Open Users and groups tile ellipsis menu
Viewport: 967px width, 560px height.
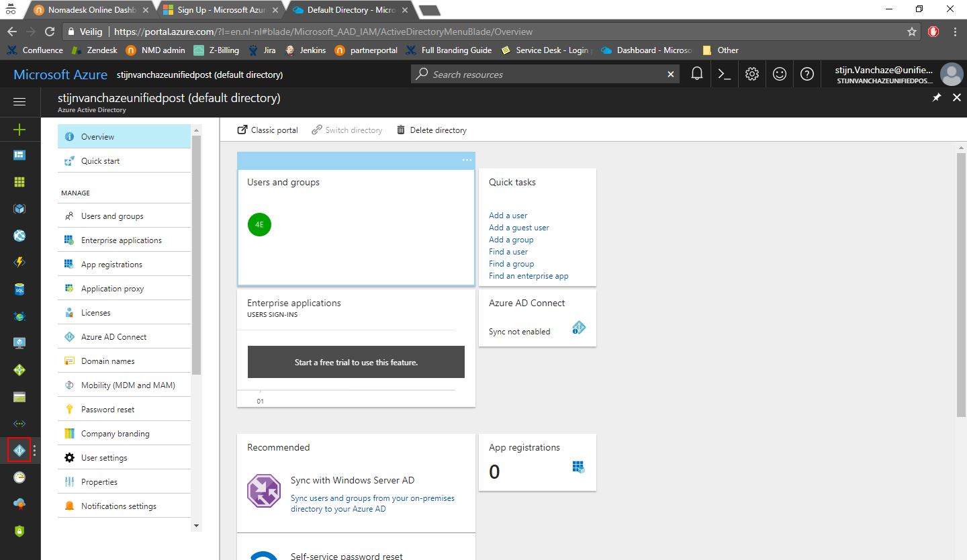click(x=467, y=160)
